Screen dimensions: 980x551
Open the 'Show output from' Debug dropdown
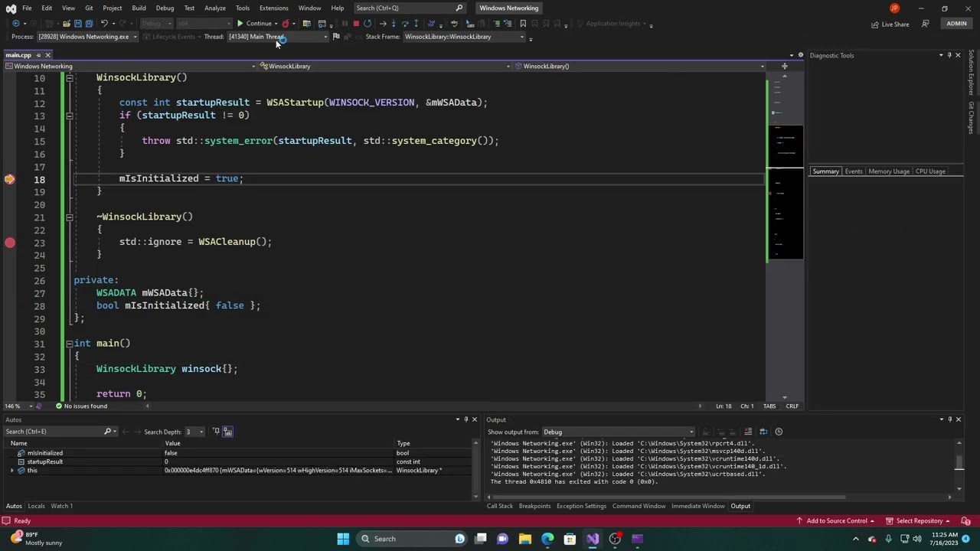tap(618, 432)
